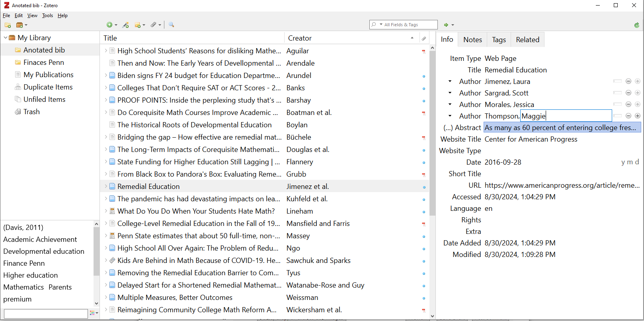Click the Trash icon in collections pane
The image size is (644, 321).
(x=18, y=112)
